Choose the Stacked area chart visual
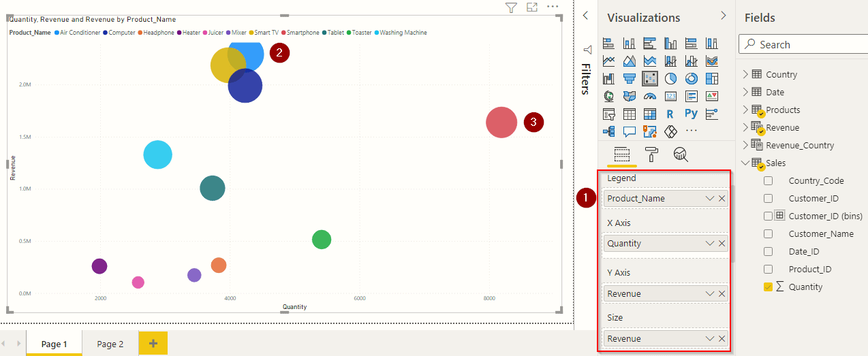 coord(650,61)
